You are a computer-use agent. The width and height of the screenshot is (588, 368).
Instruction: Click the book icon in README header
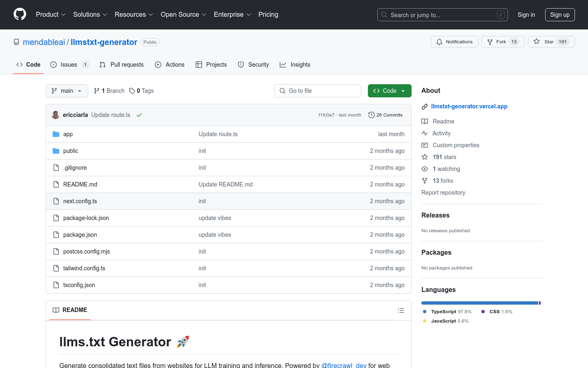tap(56, 310)
